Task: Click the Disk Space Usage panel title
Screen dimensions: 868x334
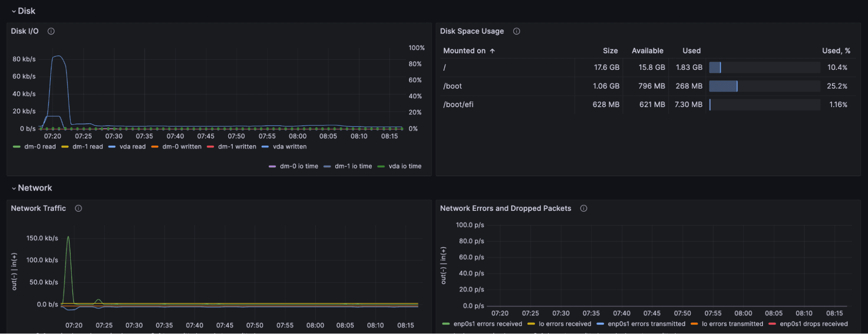Action: pos(472,31)
